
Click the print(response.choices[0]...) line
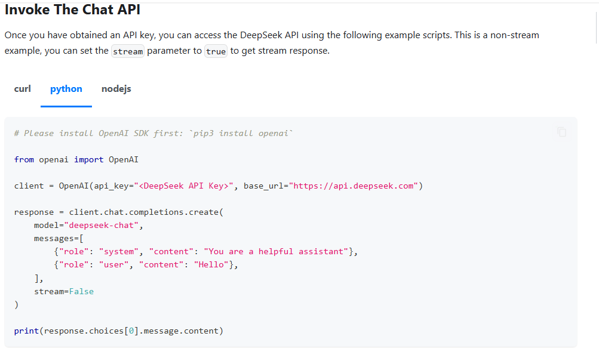coord(119,331)
